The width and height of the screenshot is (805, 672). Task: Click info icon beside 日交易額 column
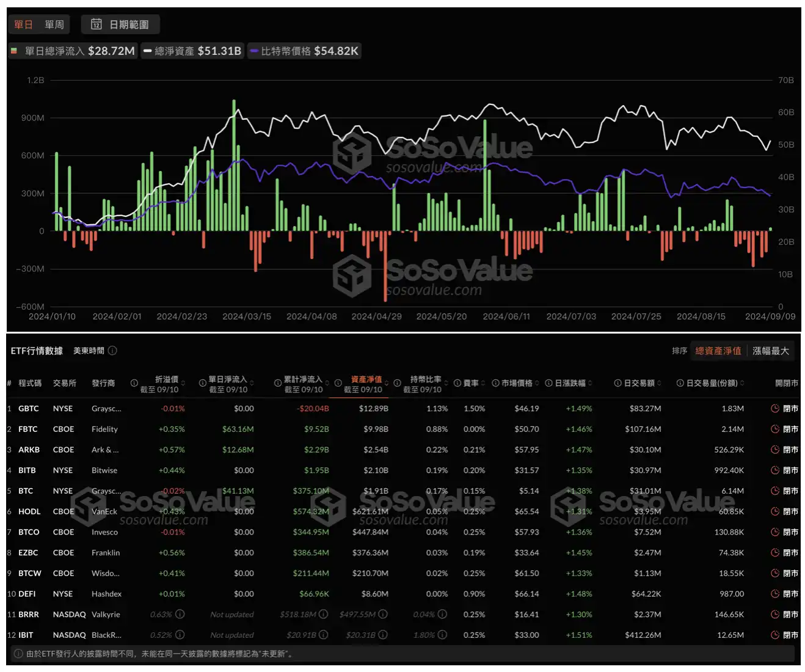(x=617, y=384)
